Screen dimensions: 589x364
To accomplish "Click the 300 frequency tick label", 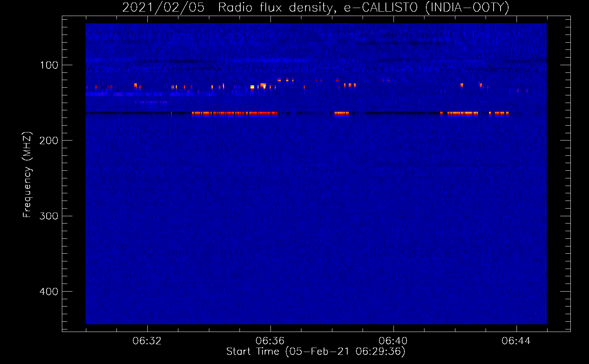I will tap(49, 216).
